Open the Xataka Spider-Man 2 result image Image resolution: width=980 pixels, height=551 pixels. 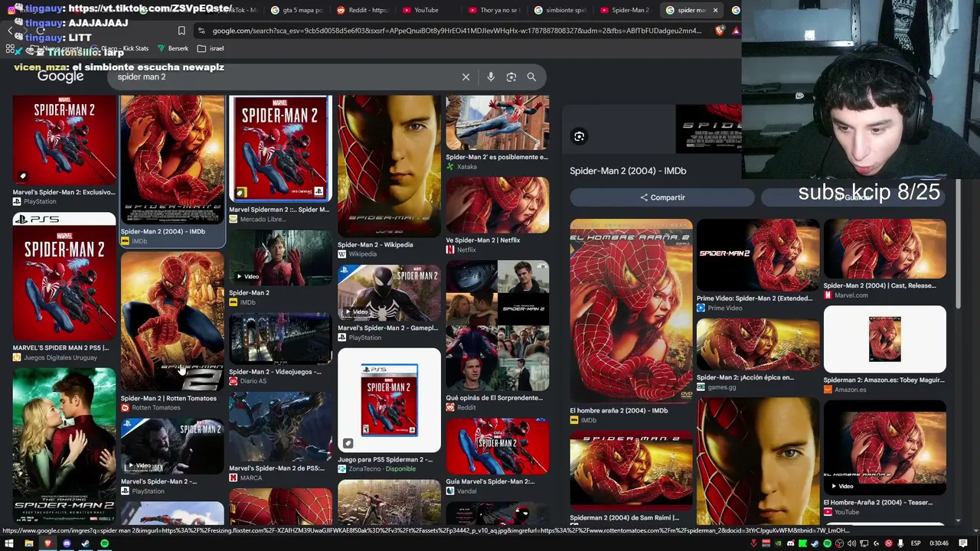[498, 122]
